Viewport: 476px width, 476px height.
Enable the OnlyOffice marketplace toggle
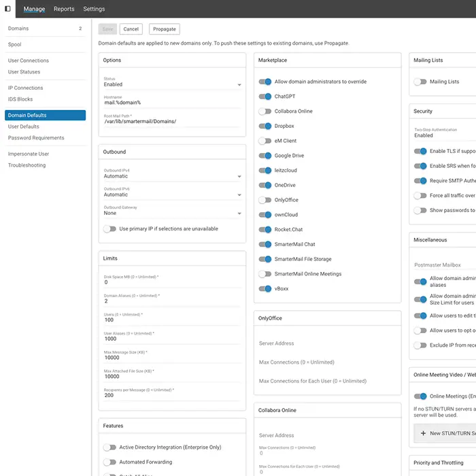pos(265,200)
